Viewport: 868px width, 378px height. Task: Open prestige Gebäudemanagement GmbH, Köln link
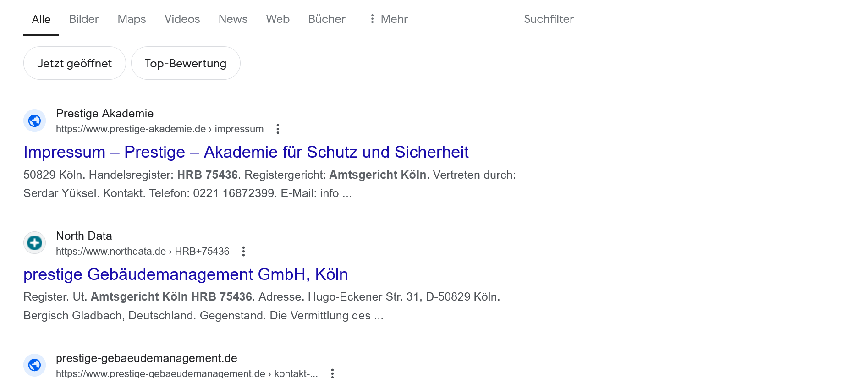tap(186, 274)
